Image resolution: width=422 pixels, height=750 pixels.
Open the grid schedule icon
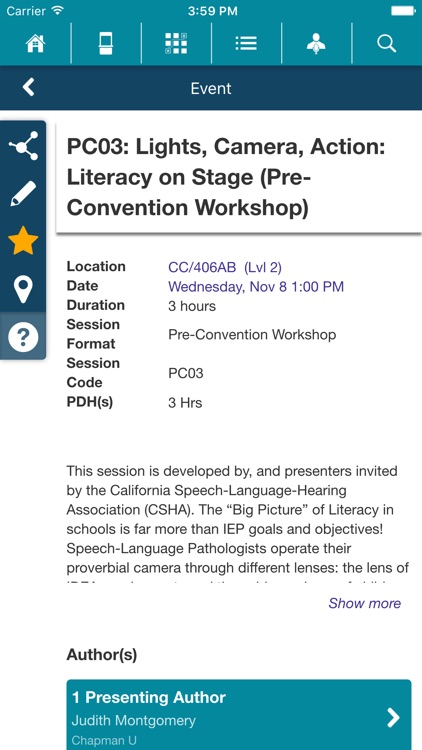[176, 44]
